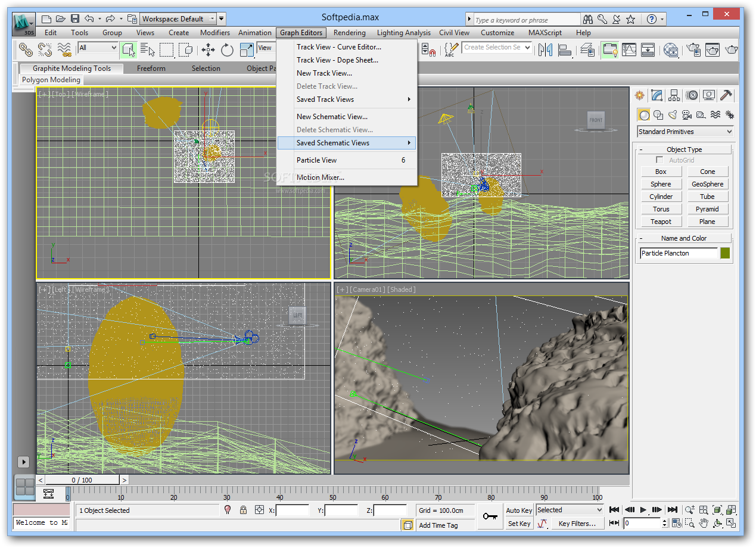This screenshot has width=756, height=548.
Task: Click the Bind to Space Warp icon
Action: point(64,49)
